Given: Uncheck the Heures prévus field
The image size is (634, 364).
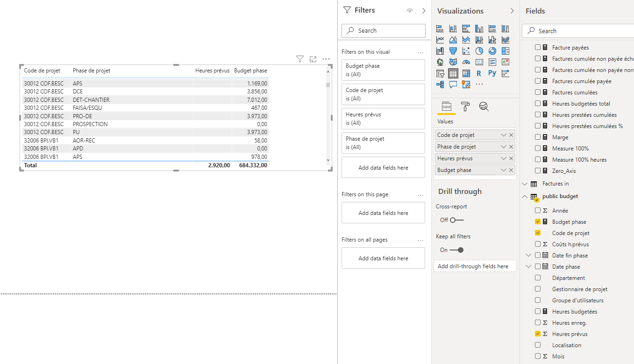Looking at the screenshot, I should (538, 334).
